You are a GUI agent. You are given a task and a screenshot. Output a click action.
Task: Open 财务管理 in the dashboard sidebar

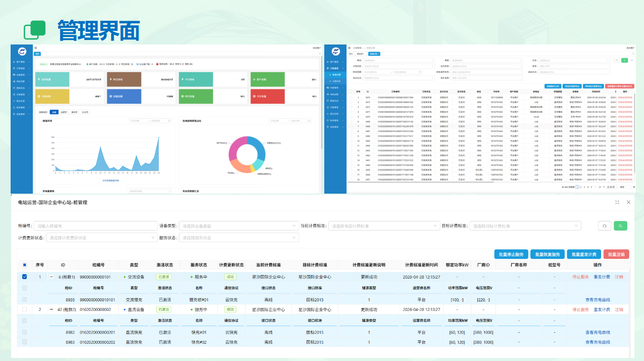click(x=21, y=108)
